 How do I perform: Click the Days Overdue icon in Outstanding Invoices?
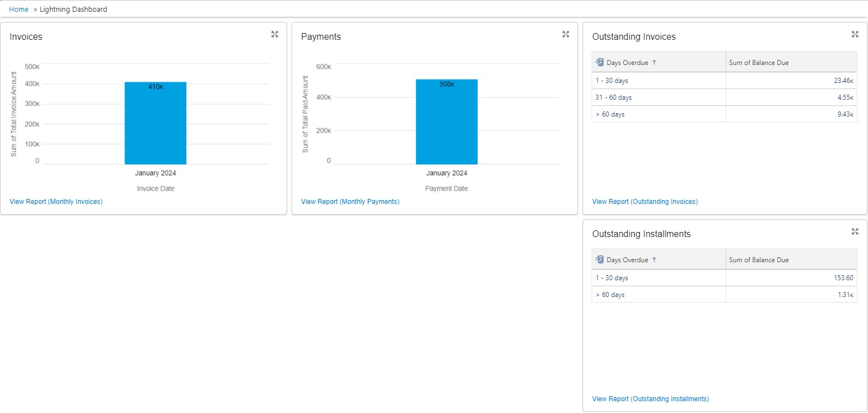click(x=600, y=62)
